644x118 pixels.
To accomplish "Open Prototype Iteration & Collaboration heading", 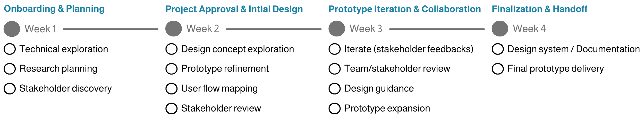I will (405, 9).
